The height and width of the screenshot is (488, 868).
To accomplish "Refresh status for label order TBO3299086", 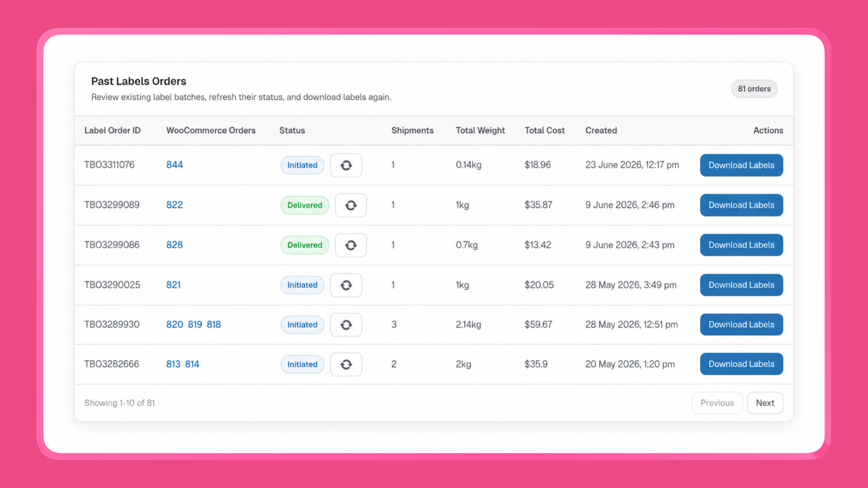I will click(x=351, y=245).
